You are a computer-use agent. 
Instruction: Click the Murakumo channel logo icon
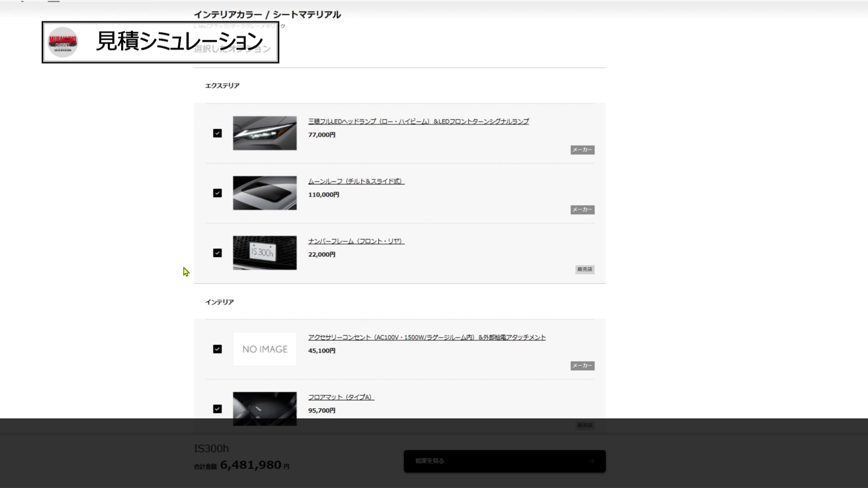point(63,42)
